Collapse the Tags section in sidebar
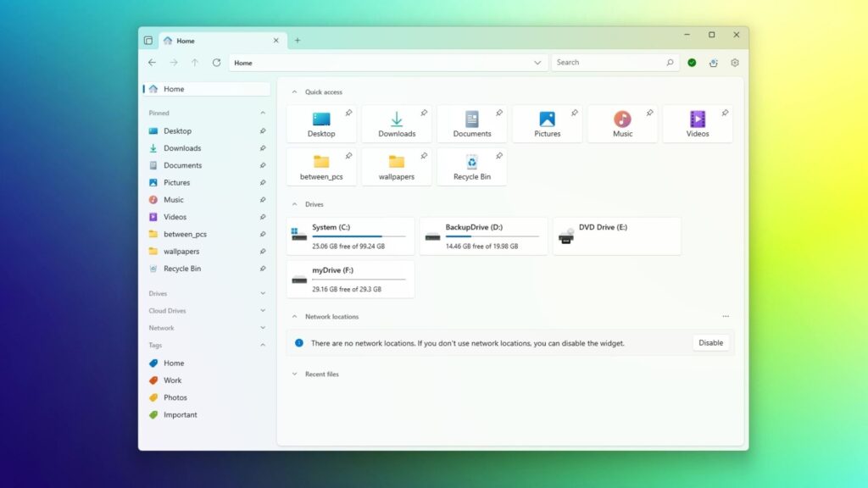The width and height of the screenshot is (868, 488). click(x=263, y=346)
